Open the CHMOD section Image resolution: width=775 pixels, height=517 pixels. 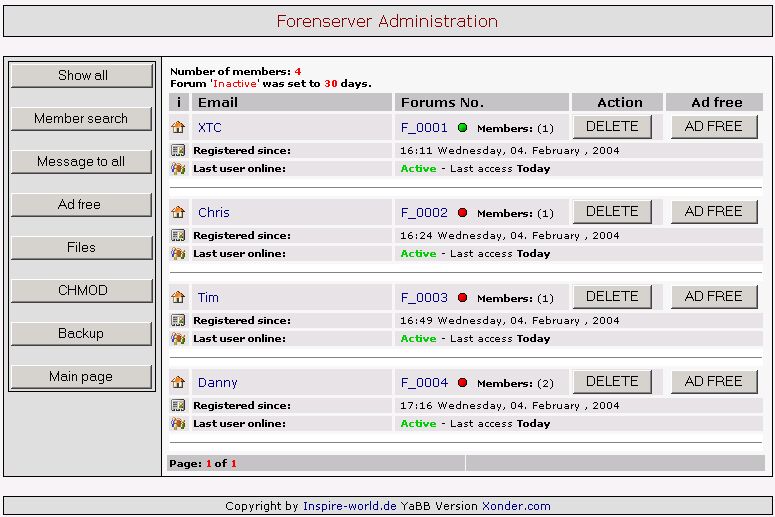point(82,291)
